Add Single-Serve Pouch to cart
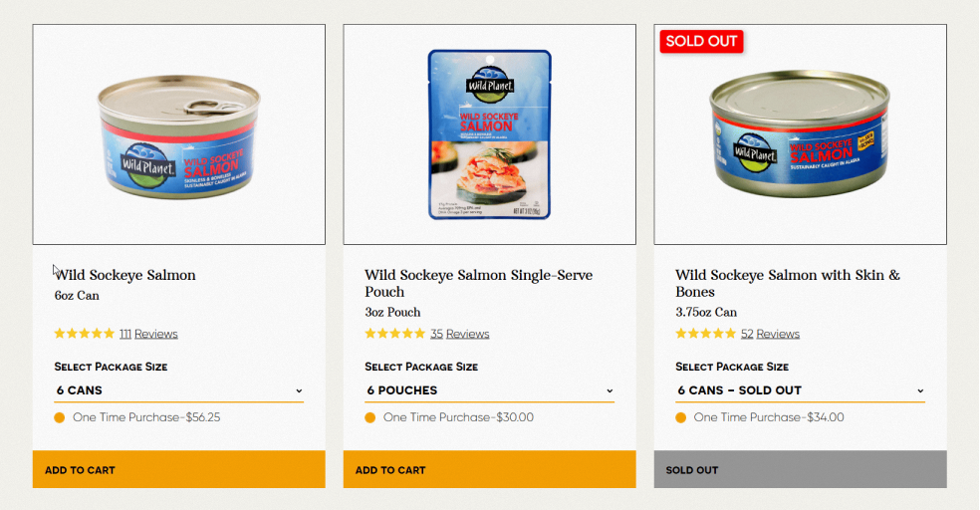This screenshot has height=510, width=980. [x=489, y=469]
